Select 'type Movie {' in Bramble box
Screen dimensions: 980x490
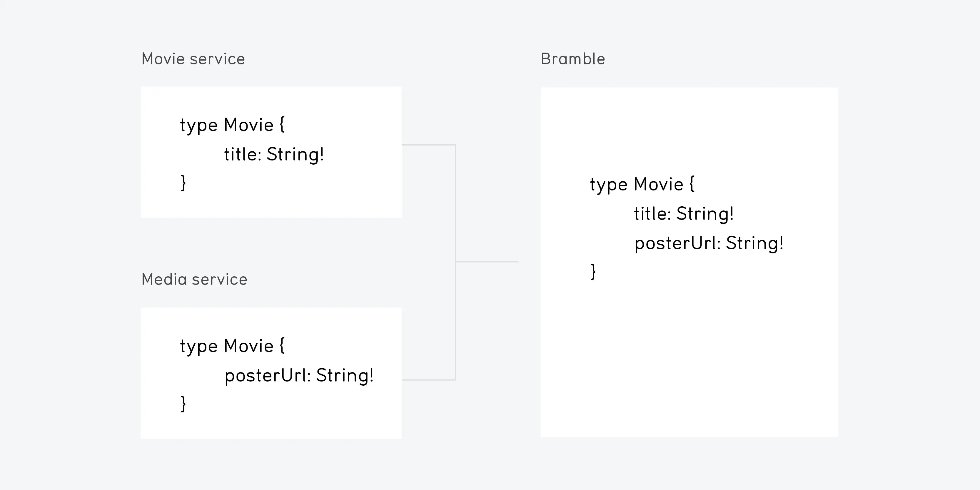coord(642,185)
